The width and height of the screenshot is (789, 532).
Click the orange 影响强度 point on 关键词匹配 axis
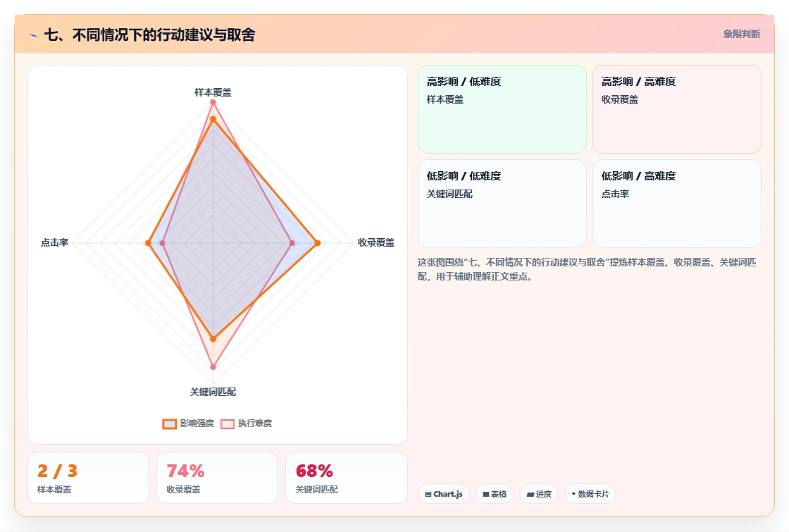213,339
